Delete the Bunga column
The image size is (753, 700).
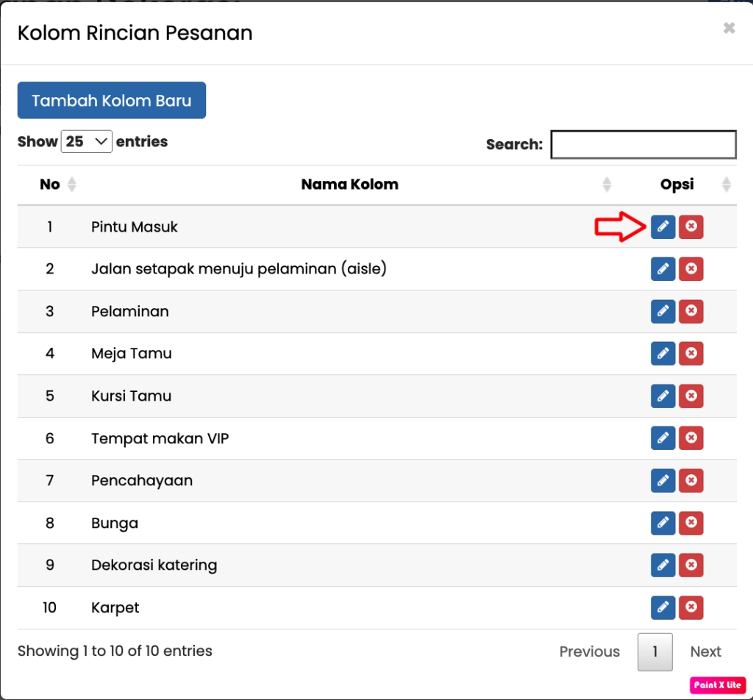point(690,524)
